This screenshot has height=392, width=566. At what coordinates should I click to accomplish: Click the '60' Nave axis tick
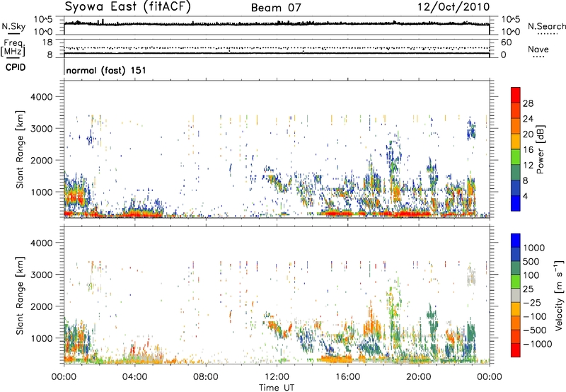507,42
